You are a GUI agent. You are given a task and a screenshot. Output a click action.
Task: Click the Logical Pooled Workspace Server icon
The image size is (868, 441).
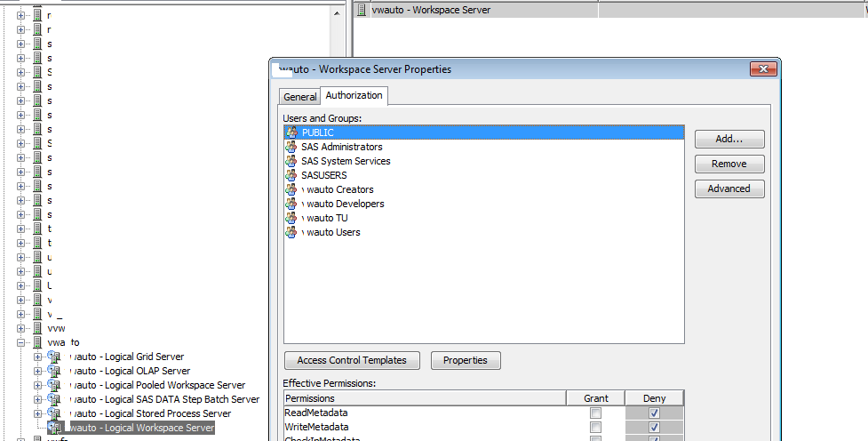[x=53, y=385]
